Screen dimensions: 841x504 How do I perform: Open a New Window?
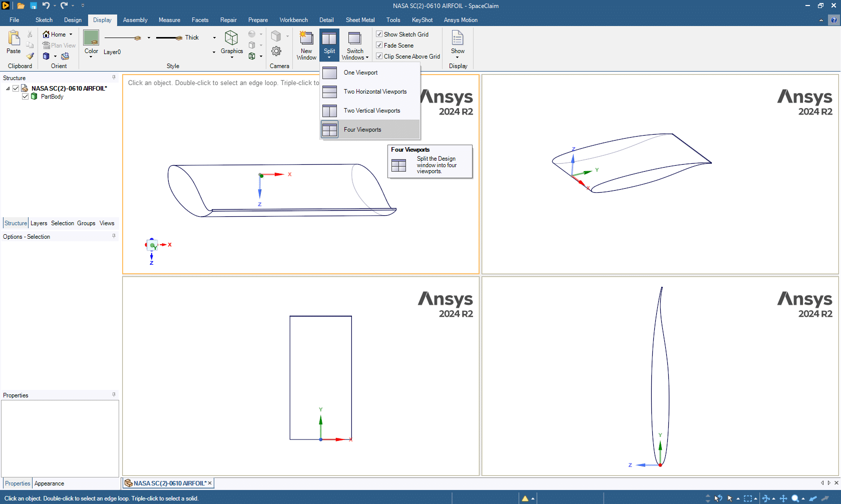pyautogui.click(x=306, y=39)
